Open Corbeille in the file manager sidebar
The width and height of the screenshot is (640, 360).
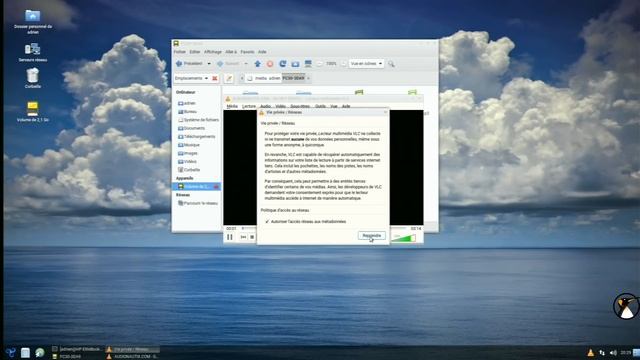point(189,170)
